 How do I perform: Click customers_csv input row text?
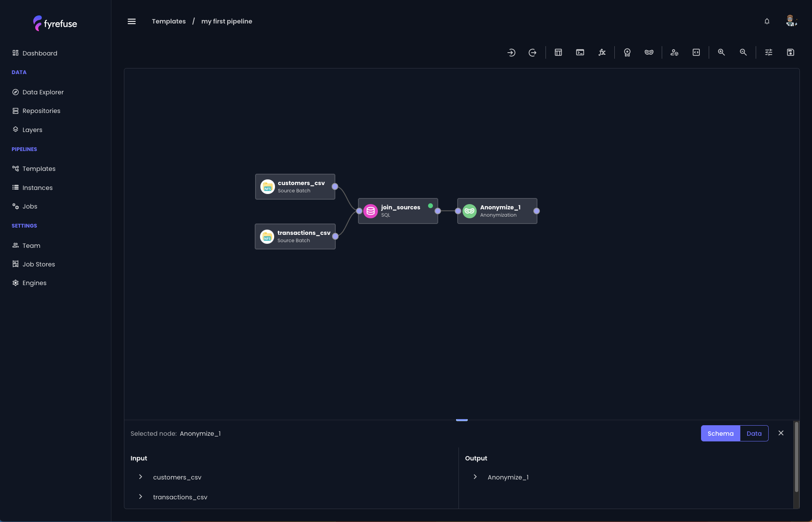[177, 477]
